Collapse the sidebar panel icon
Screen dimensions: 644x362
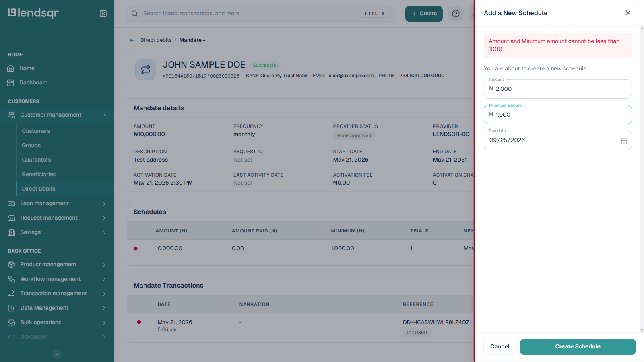click(x=103, y=14)
